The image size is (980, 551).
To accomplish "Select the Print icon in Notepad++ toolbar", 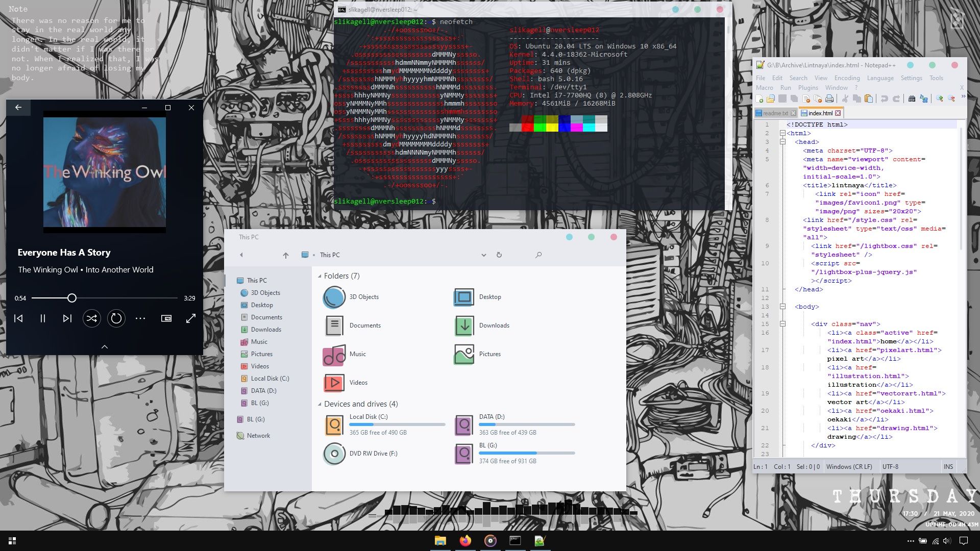I will tap(830, 99).
